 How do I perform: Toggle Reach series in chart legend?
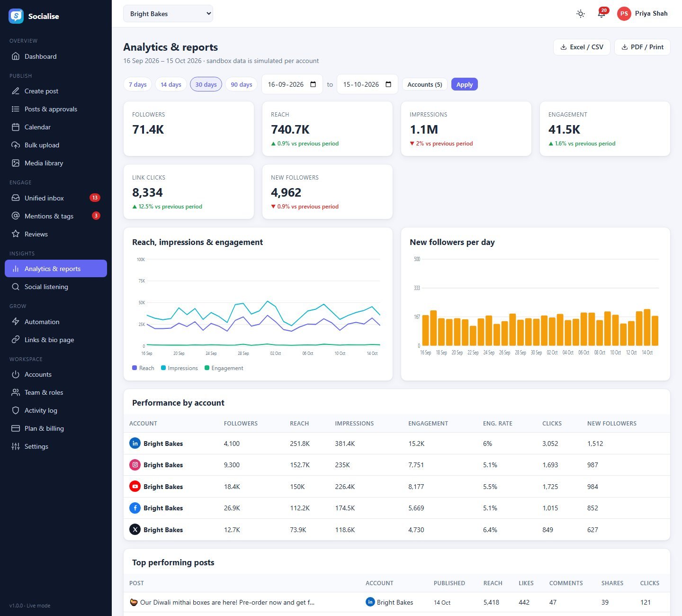143,368
